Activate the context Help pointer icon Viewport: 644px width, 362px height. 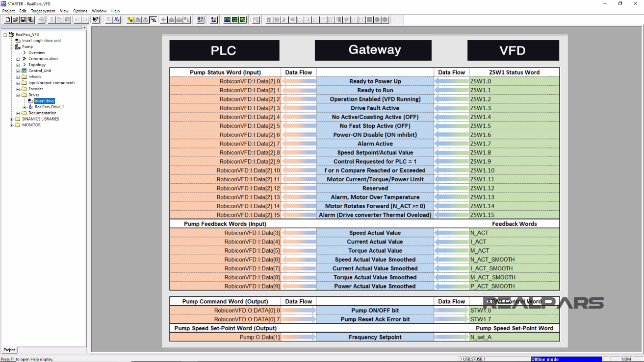pyautogui.click(x=96, y=20)
